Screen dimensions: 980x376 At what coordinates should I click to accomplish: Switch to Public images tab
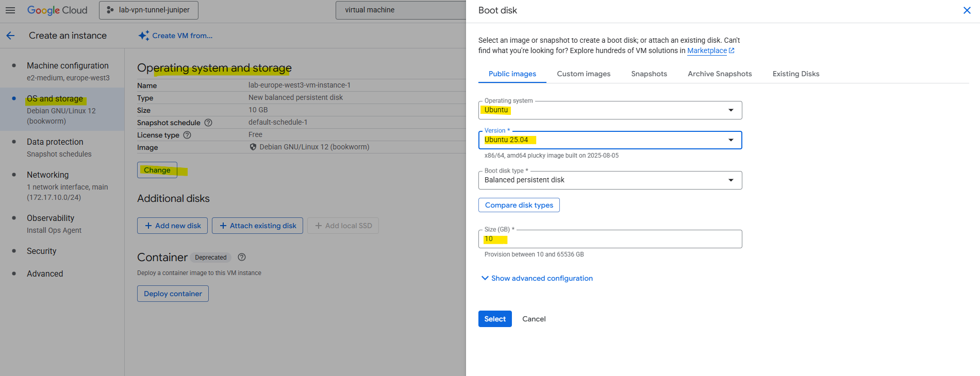click(x=512, y=74)
